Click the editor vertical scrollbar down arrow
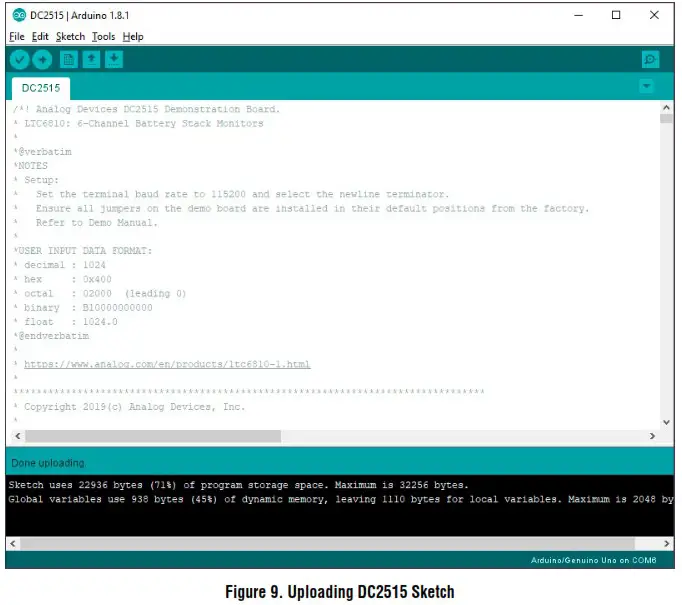The width and height of the screenshot is (682, 605). point(666,422)
